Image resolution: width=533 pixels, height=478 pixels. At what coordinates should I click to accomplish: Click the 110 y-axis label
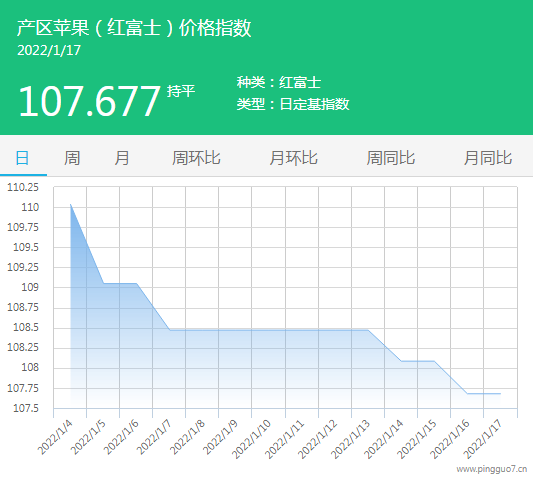(30, 207)
